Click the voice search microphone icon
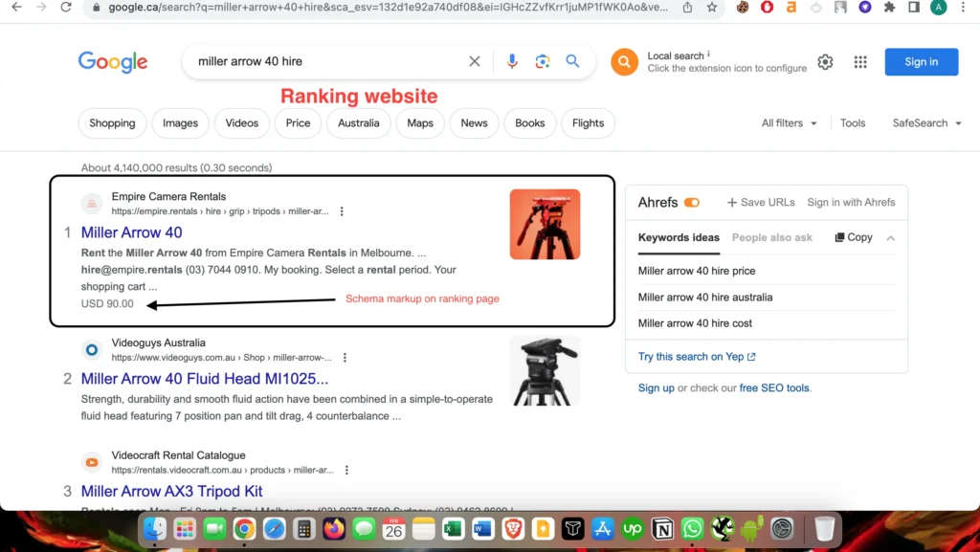This screenshot has height=552, width=980. click(x=512, y=61)
